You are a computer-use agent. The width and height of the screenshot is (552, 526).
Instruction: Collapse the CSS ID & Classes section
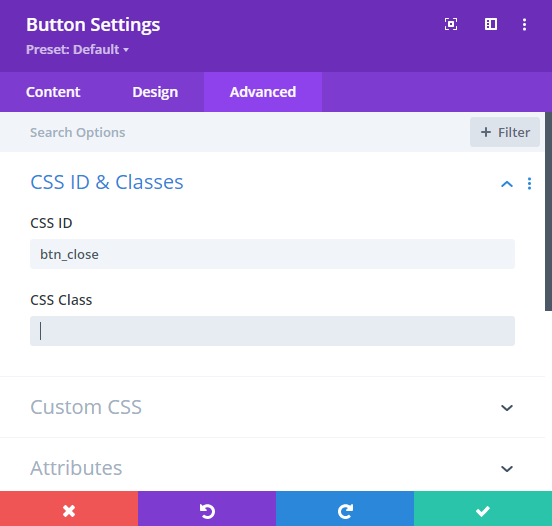(507, 184)
